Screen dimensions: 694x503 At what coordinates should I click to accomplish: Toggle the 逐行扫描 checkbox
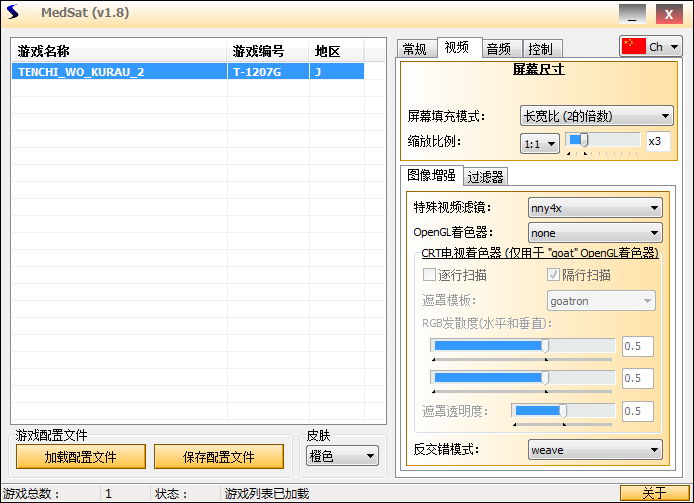click(x=429, y=275)
